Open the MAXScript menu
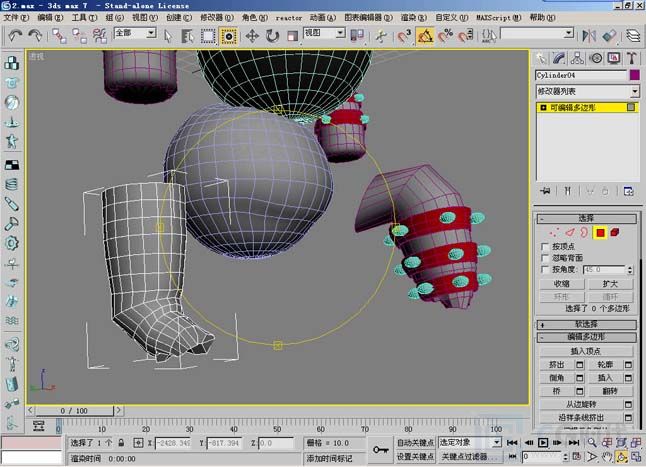Screen dimensions: 646x467 click(x=499, y=18)
